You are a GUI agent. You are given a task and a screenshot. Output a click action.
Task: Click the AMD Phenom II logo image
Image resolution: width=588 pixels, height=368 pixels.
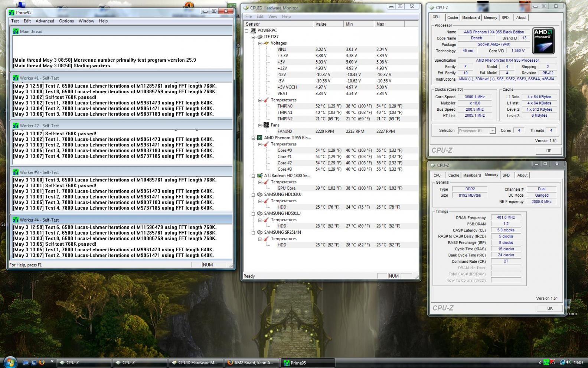click(543, 41)
